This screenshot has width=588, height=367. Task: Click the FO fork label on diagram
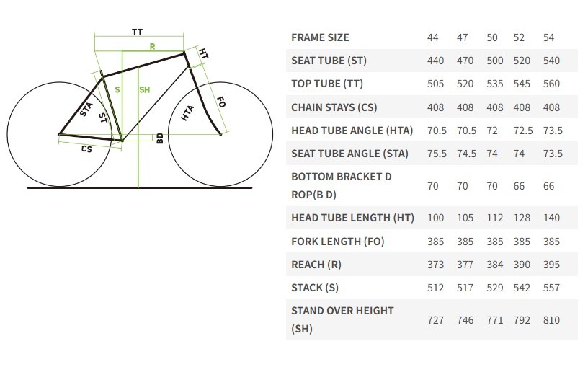pos(221,102)
